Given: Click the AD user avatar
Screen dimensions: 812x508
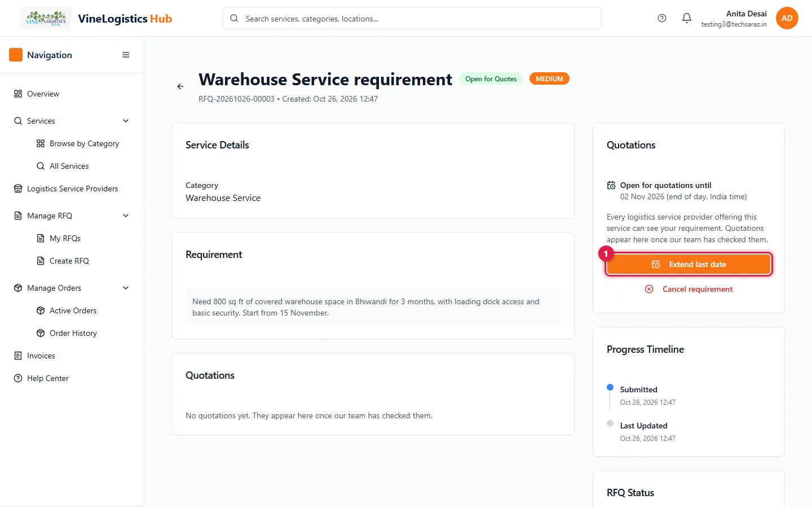Looking at the screenshot, I should click(x=787, y=18).
